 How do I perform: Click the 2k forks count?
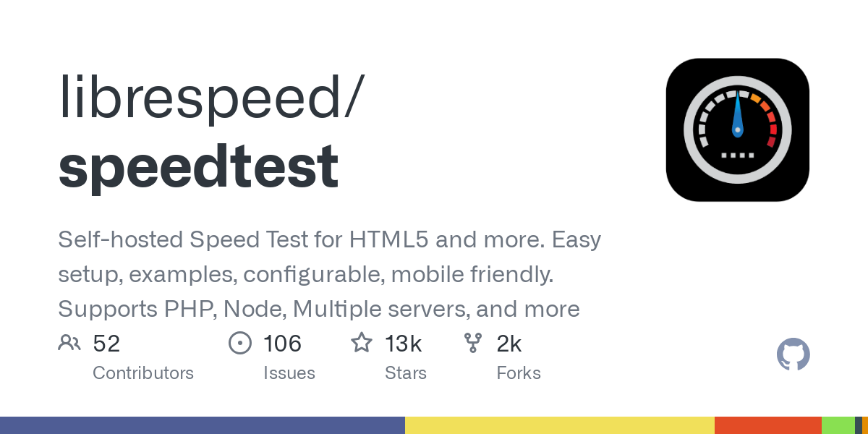(x=509, y=344)
